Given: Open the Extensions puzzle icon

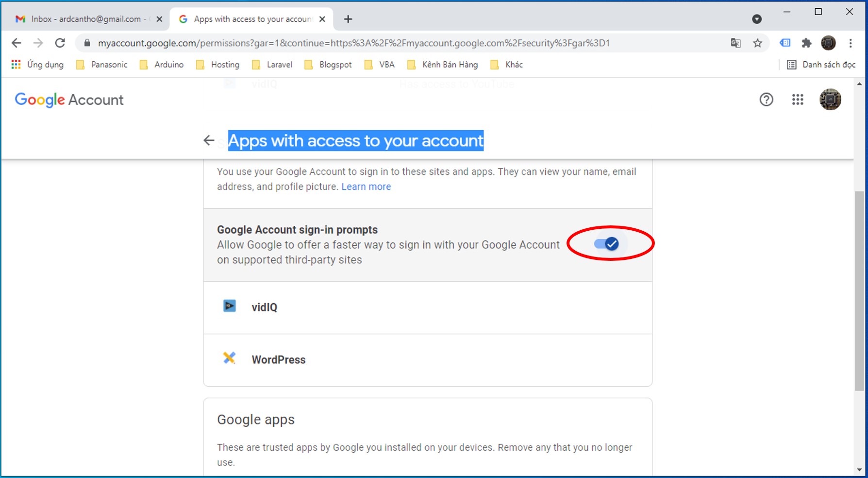Looking at the screenshot, I should coord(806,43).
